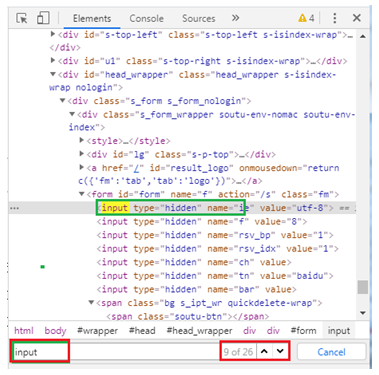Switch to the Sources tab

(x=198, y=19)
